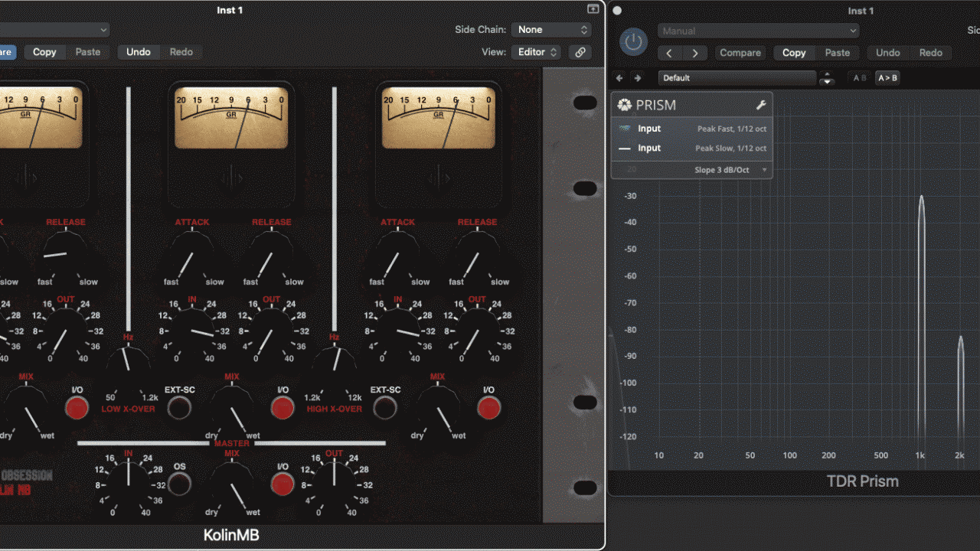The image size is (980, 551).
Task: Select the Input Peak Fast row
Action: [x=692, y=129]
